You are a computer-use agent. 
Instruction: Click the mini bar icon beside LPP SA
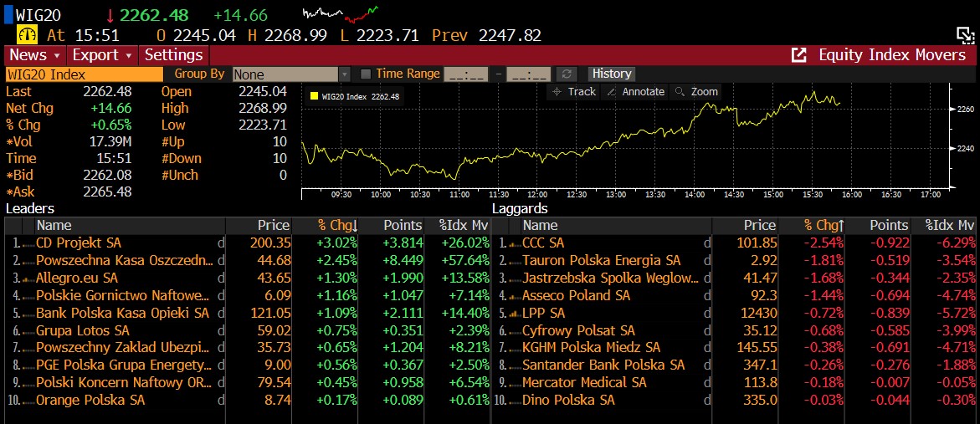(515, 314)
